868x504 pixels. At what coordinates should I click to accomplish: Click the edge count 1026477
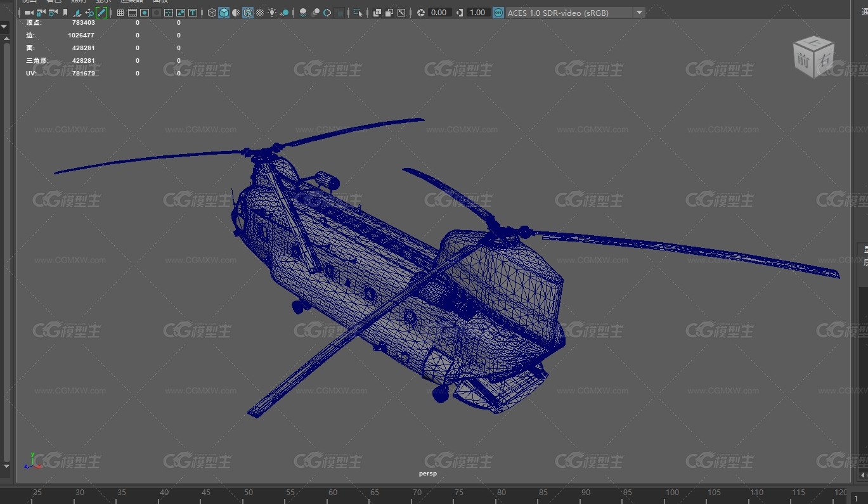pyautogui.click(x=81, y=35)
